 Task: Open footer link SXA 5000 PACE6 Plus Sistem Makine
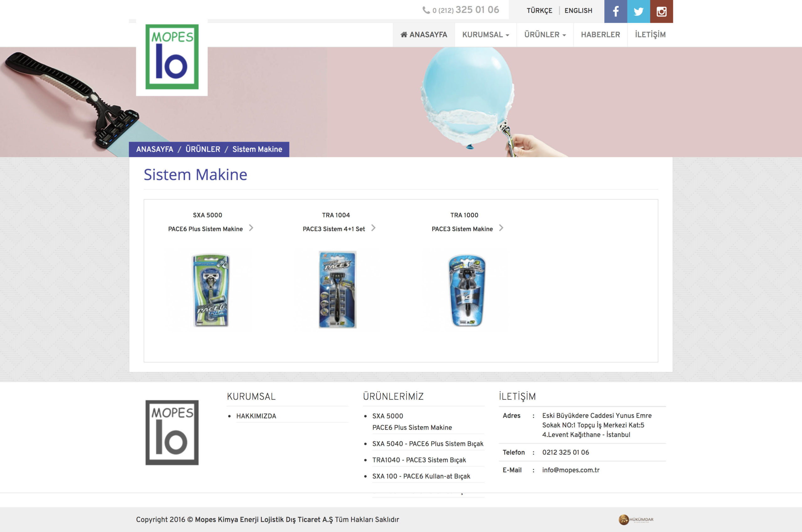[412, 422]
